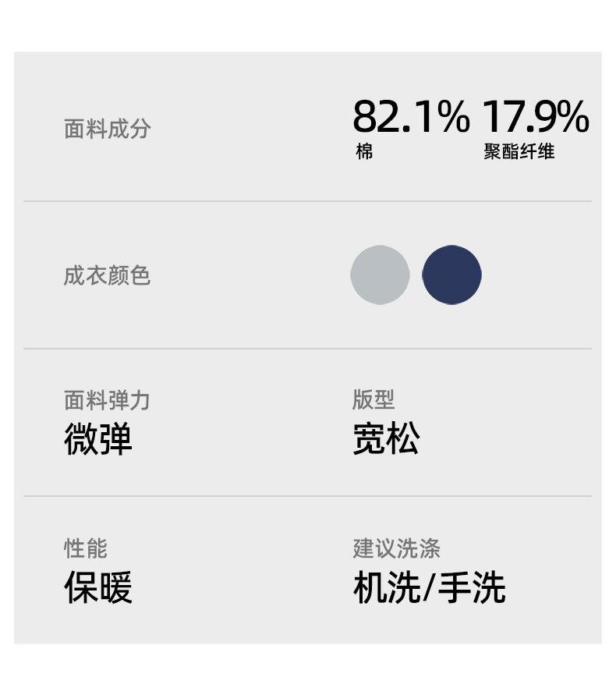
Task: Click the 手洗 washing option text
Action: click(471, 587)
